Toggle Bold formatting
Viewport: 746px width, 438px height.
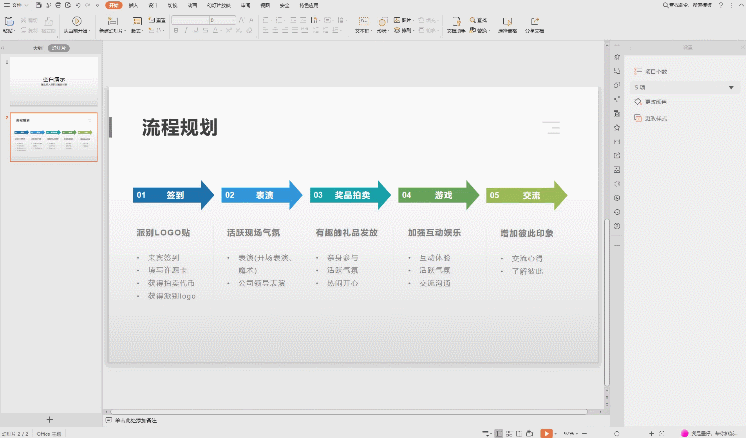pyautogui.click(x=176, y=30)
